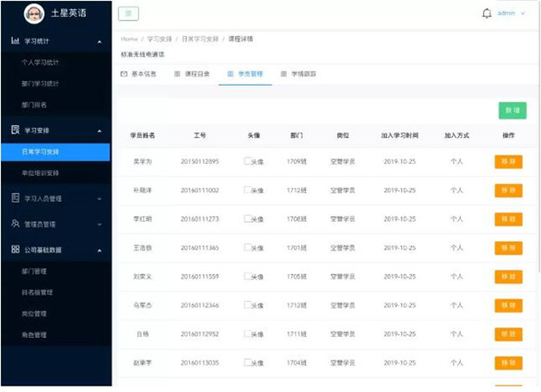The height and width of the screenshot is (392, 541).
Task: Expand the 学习人员管理 menu arrow
Action: point(98,198)
